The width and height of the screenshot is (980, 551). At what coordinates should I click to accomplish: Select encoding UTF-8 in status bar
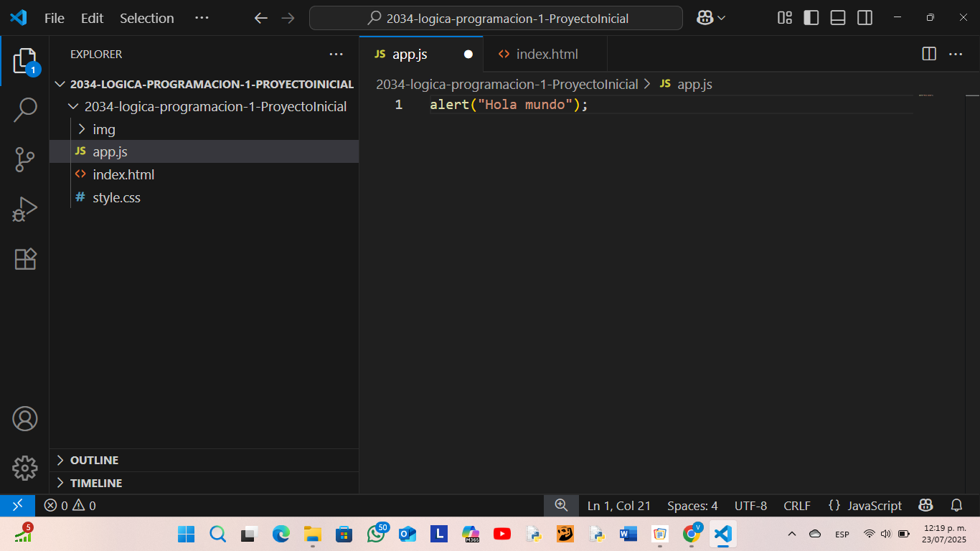click(750, 505)
